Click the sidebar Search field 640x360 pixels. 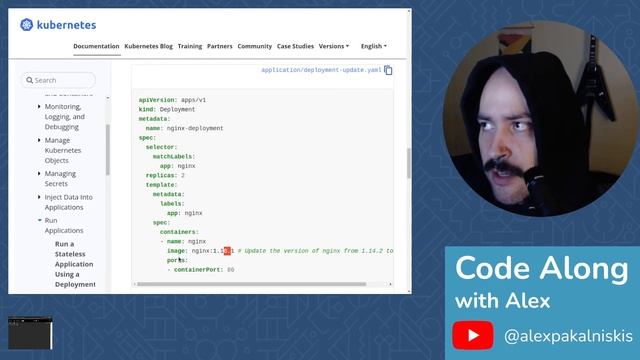coord(58,80)
